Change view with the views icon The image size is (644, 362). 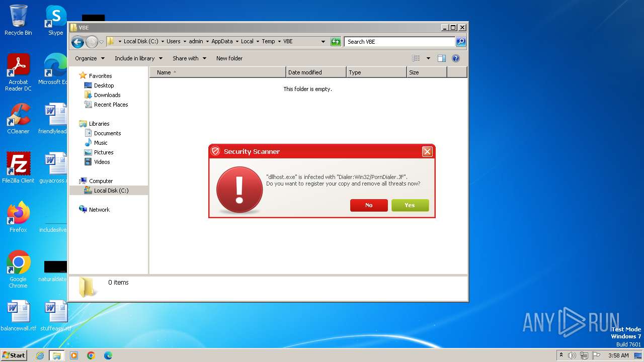point(416,58)
